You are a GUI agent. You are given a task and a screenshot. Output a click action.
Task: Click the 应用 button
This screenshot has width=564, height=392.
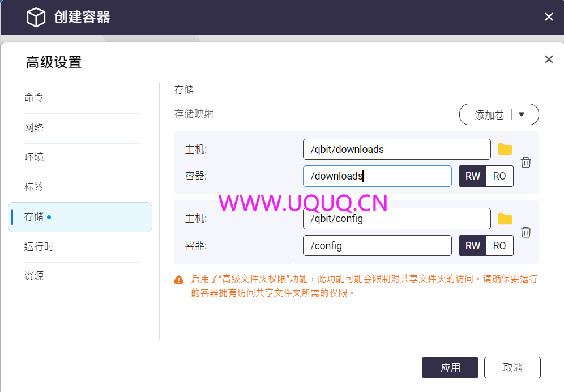450,368
